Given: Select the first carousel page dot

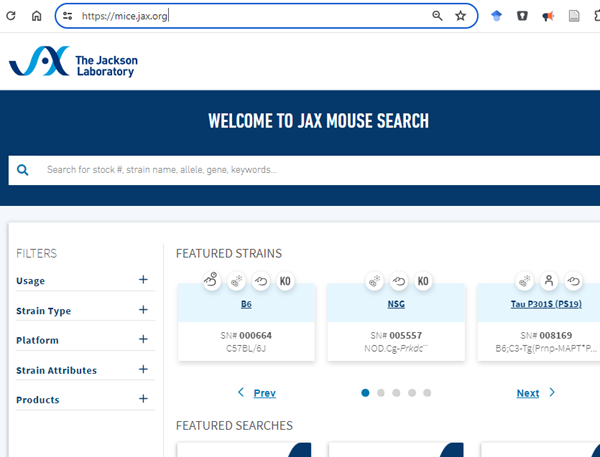Looking at the screenshot, I should [365, 393].
